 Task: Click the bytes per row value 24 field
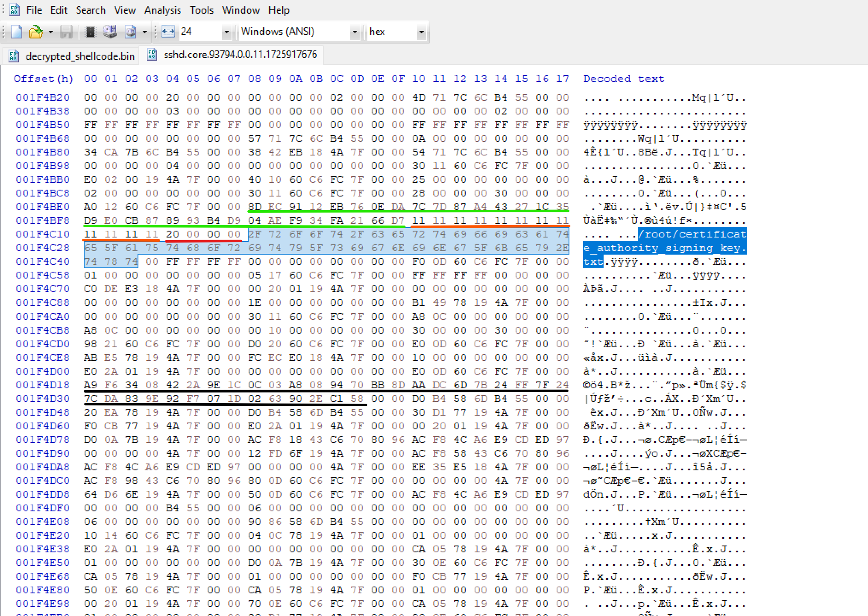tap(200, 32)
